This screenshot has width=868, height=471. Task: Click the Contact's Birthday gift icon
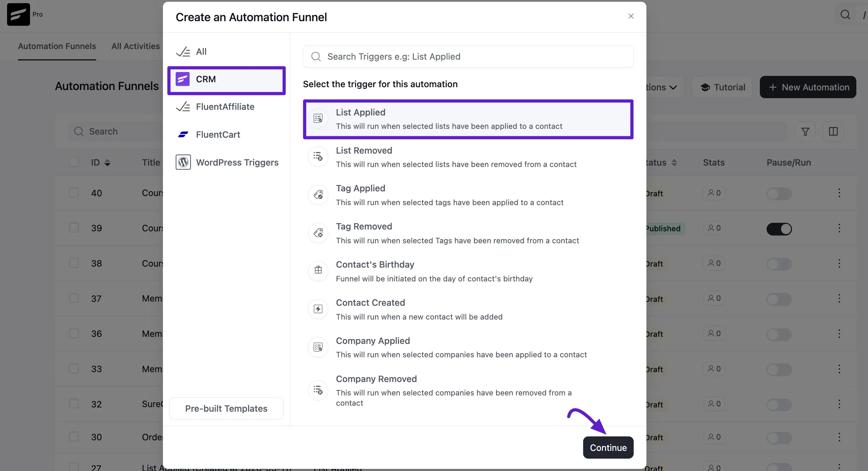[x=318, y=271]
